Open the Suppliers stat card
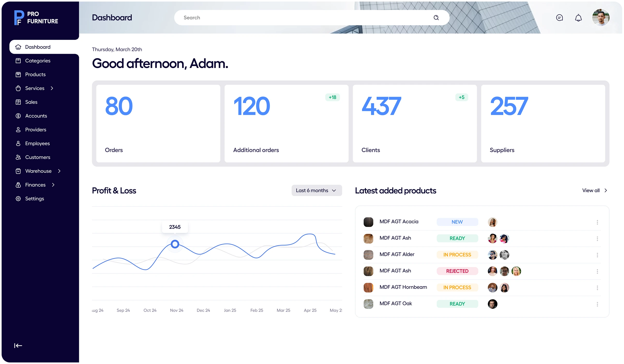Viewport: 624px width, 364px height. coord(543,124)
